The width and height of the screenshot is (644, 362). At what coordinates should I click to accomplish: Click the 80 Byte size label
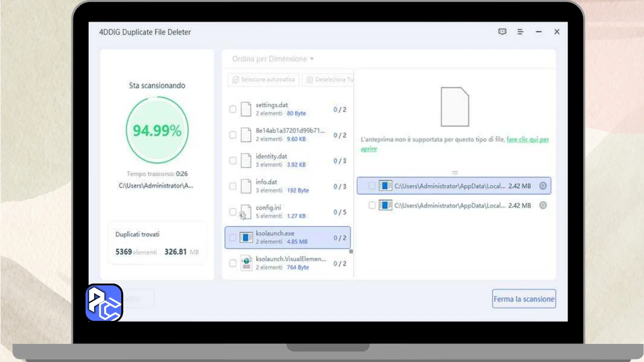pos(296,114)
